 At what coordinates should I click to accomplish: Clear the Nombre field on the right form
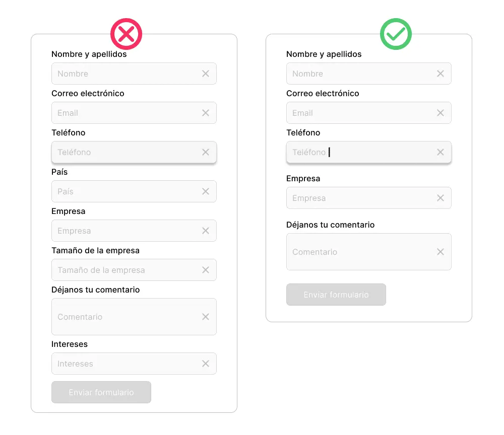coord(440,74)
